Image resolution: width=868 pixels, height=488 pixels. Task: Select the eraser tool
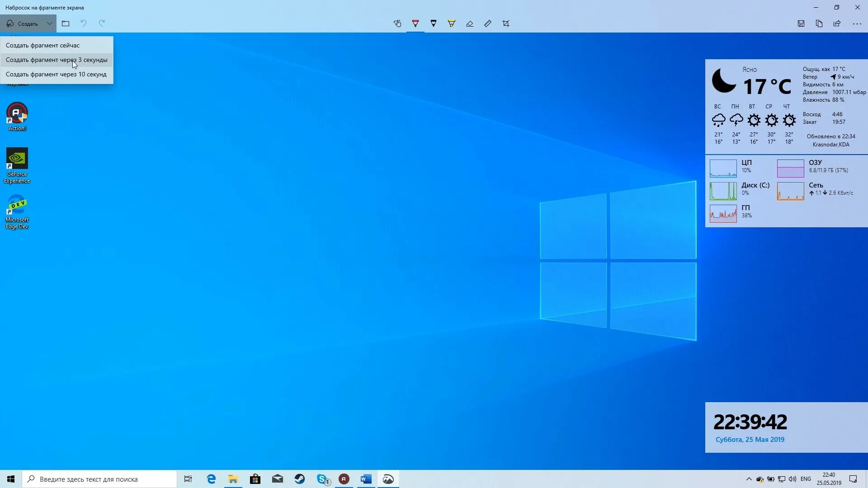tap(470, 23)
